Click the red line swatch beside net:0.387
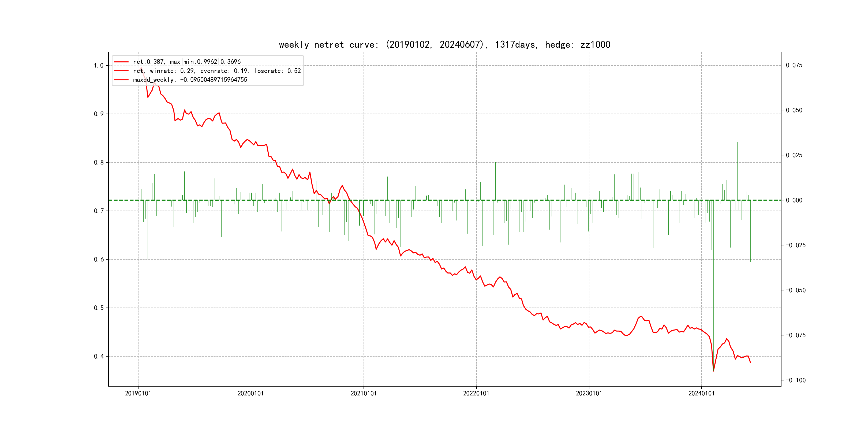This screenshot has width=868, height=434. 121,62
